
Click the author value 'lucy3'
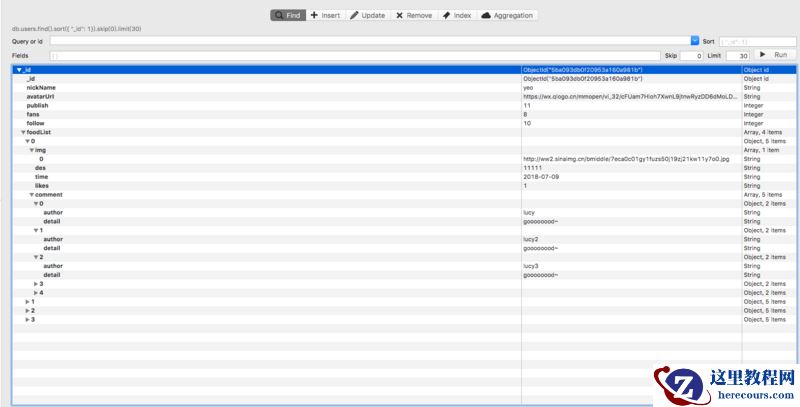tap(531, 266)
